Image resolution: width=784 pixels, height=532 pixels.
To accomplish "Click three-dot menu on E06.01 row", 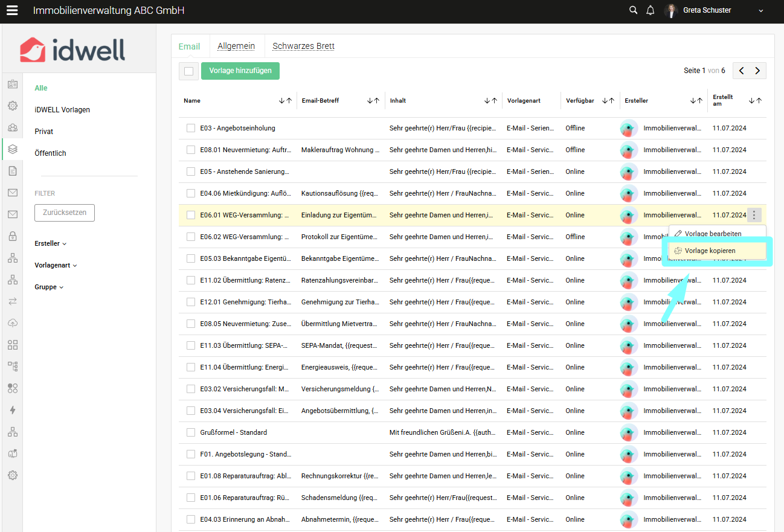I will pos(754,215).
